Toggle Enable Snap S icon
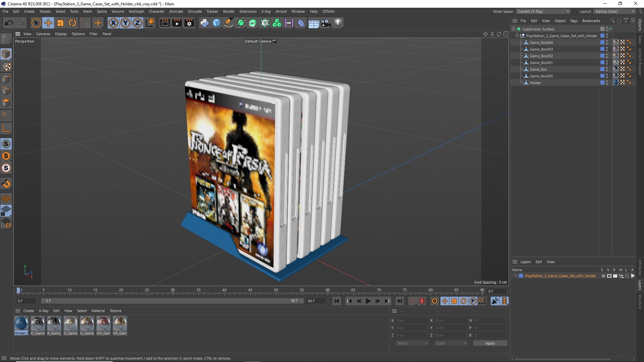Image resolution: width=644 pixels, height=362 pixels. (6, 144)
